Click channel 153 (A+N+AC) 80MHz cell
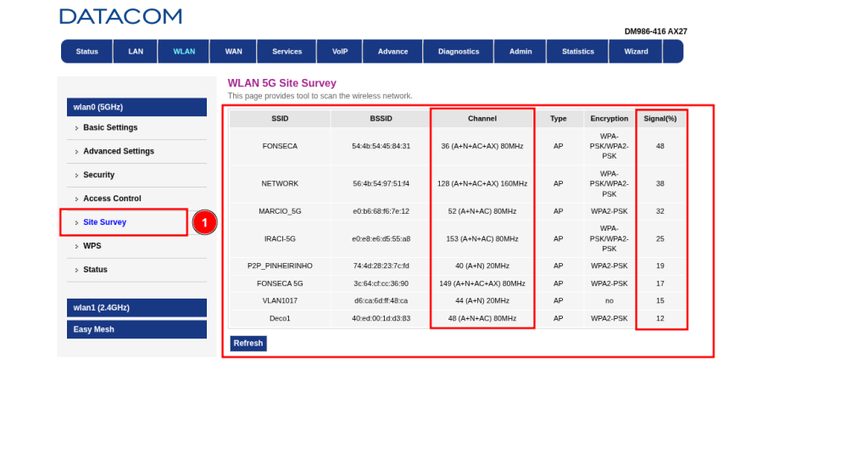Screen dimensions: 868x459 point(482,239)
